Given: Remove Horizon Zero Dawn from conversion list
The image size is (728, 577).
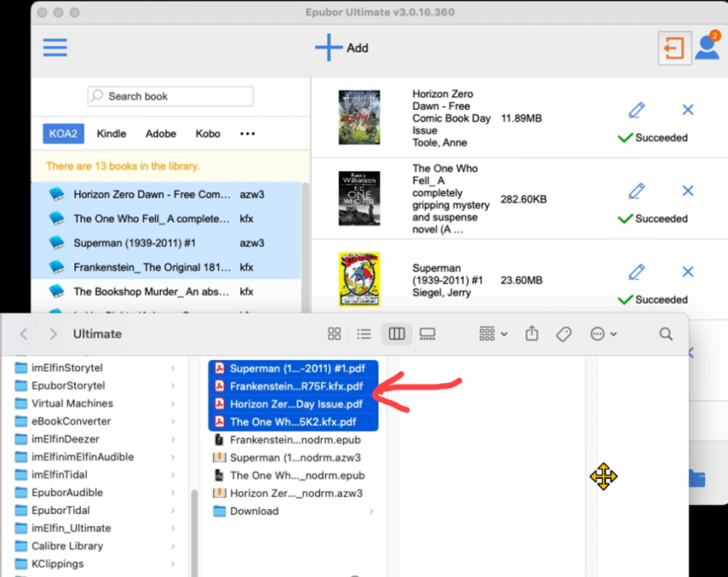Looking at the screenshot, I should 688,110.
